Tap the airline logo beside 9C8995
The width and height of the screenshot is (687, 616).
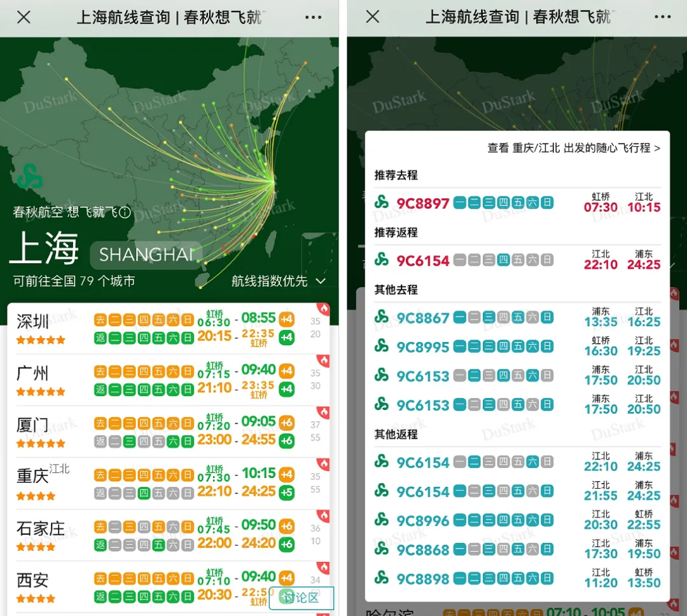pyautogui.click(x=382, y=345)
